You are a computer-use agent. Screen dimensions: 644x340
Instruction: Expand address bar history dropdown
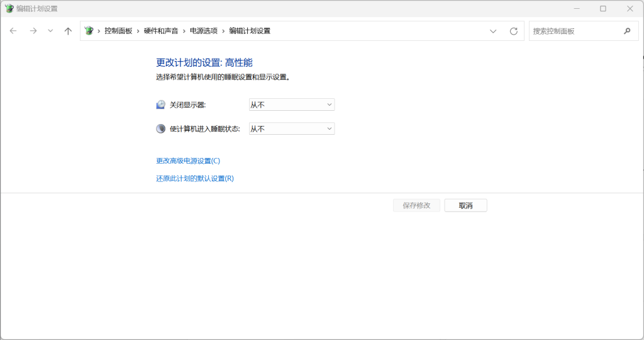pyautogui.click(x=493, y=31)
